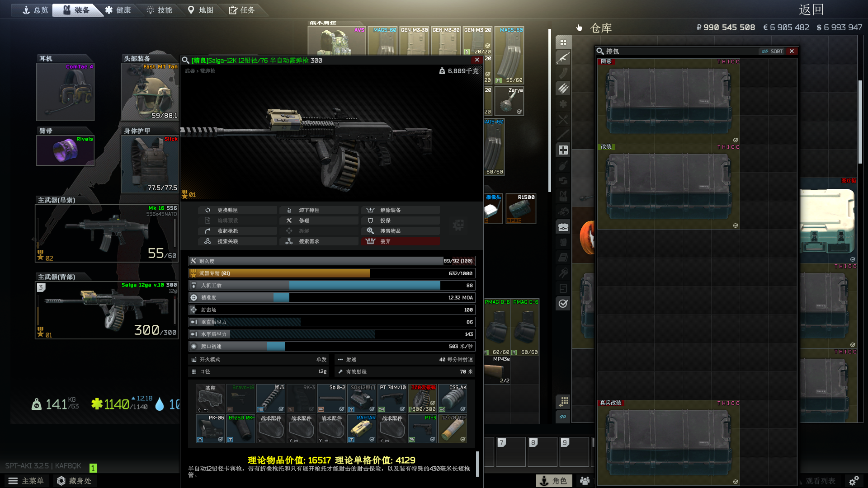Open the 健康 health tab
This screenshot has height=488, width=868.
pyautogui.click(x=118, y=10)
